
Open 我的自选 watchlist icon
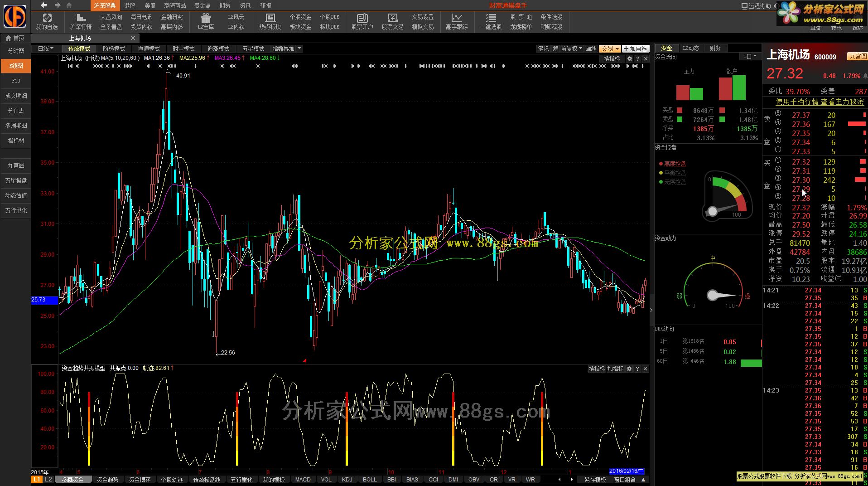pos(47,21)
